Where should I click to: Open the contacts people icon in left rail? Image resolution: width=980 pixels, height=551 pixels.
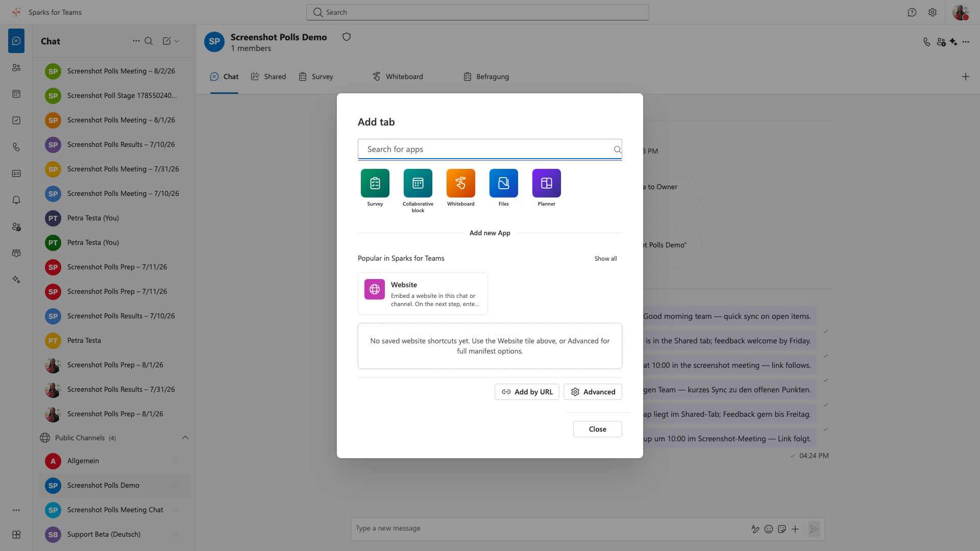coord(16,67)
